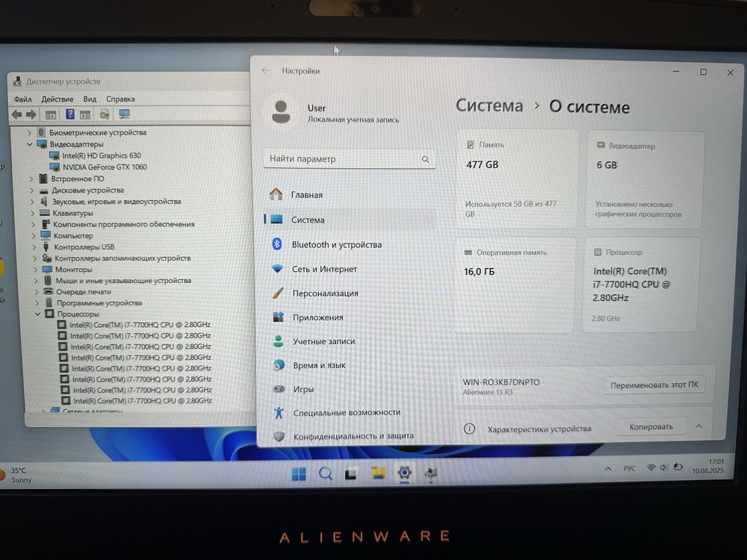
Task: Collapse Характеристики устройства chevron
Action: coord(699,426)
